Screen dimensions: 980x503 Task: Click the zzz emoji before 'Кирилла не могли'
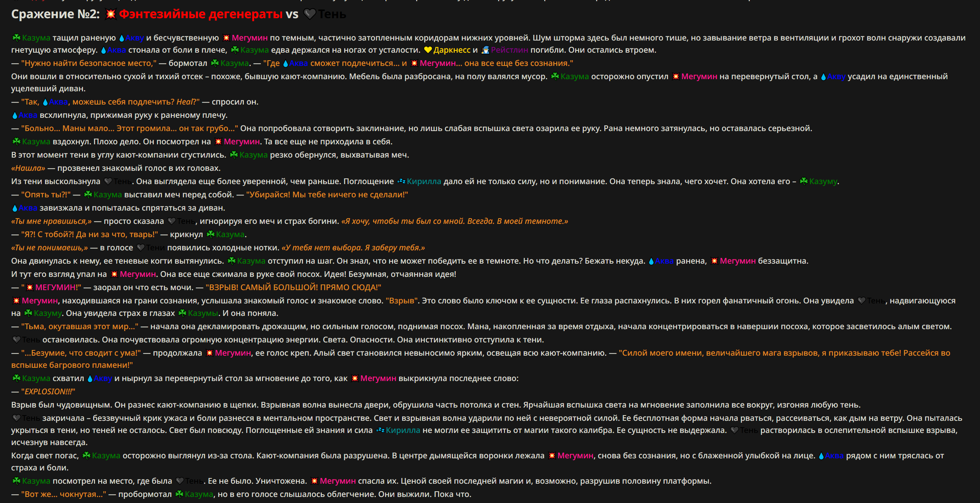380,430
